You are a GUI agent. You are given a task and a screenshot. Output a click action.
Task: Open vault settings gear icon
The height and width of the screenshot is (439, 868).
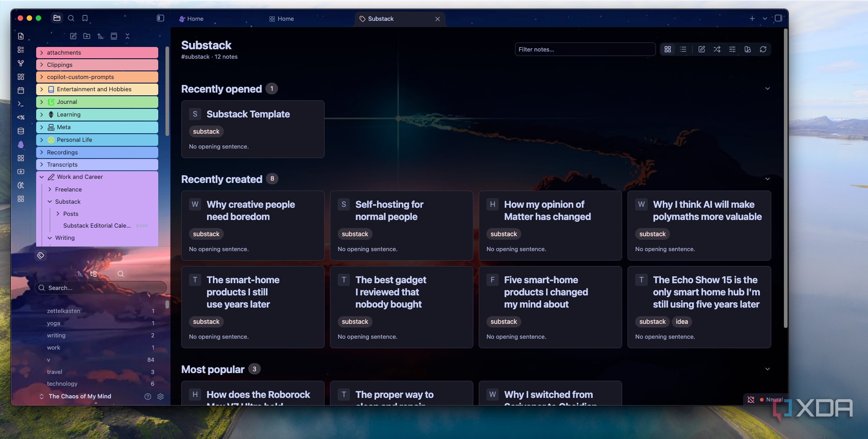[160, 397]
